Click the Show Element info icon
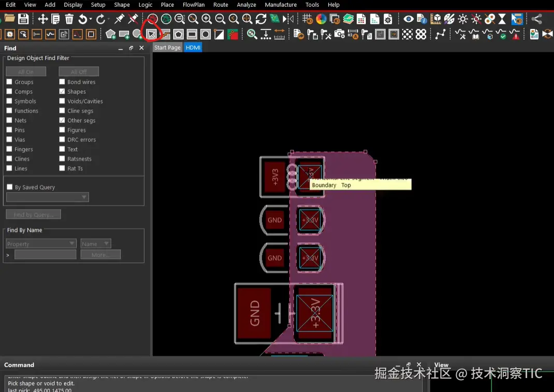 point(422,19)
